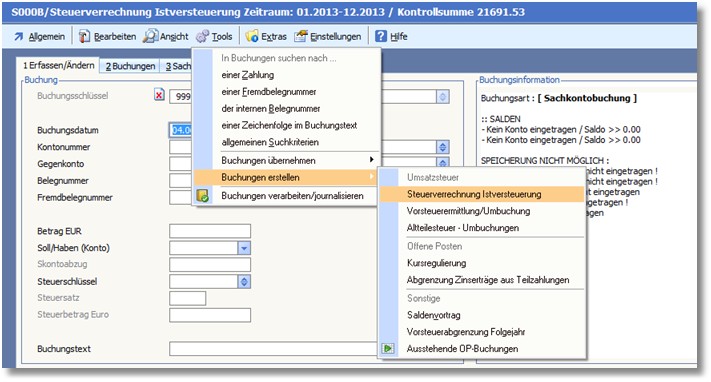The width and height of the screenshot is (711, 382).
Task: Open the Allgemein menu arrow icon
Action: click(18, 37)
